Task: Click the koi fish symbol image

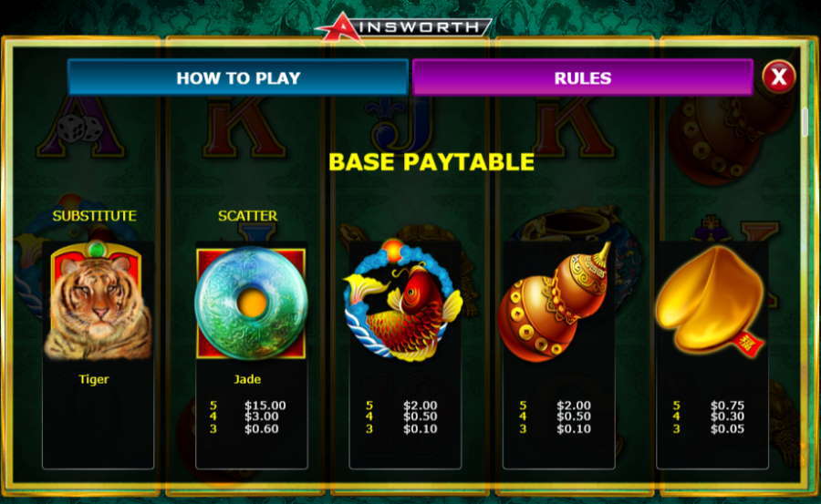Action: [403, 301]
